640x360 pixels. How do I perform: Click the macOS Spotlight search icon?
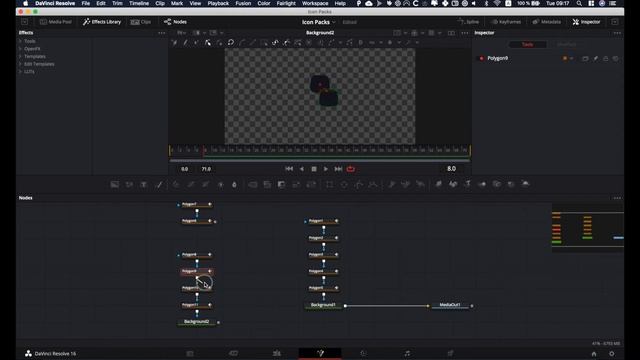579,3
